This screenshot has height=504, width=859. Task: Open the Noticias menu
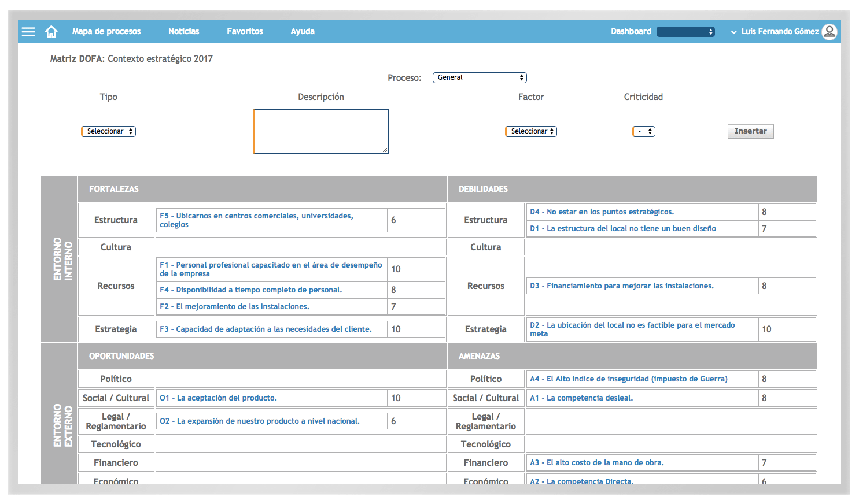[x=183, y=31]
